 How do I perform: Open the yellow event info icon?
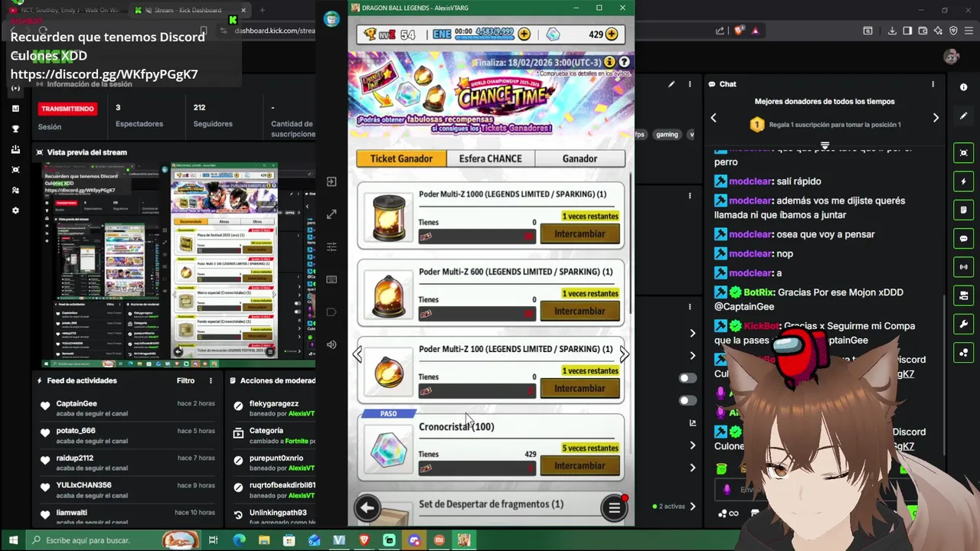pyautogui.click(x=609, y=62)
